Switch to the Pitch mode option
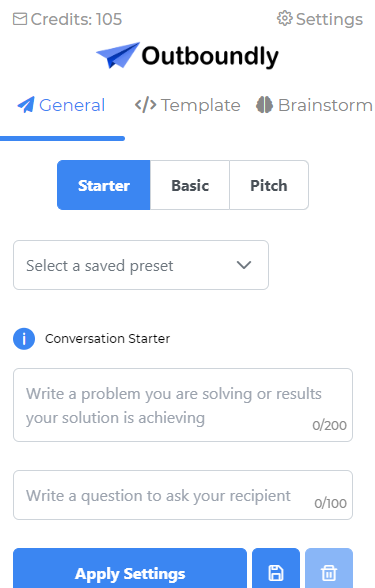The image size is (375, 588). [269, 185]
